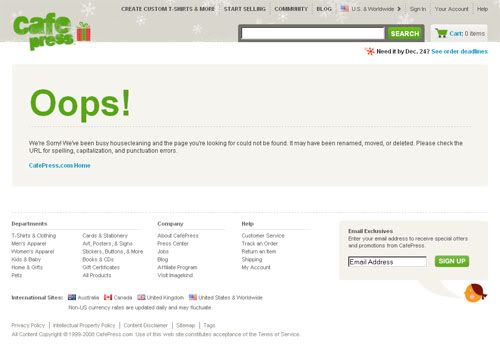
Task: Open the Community menu item
Action: tap(291, 9)
